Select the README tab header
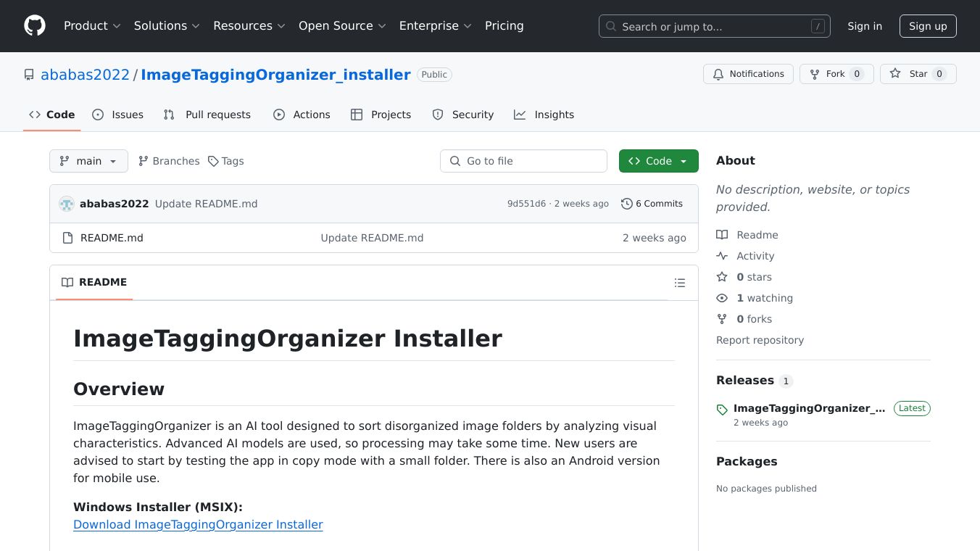Viewport: 980px width, 551px height. click(x=94, y=282)
